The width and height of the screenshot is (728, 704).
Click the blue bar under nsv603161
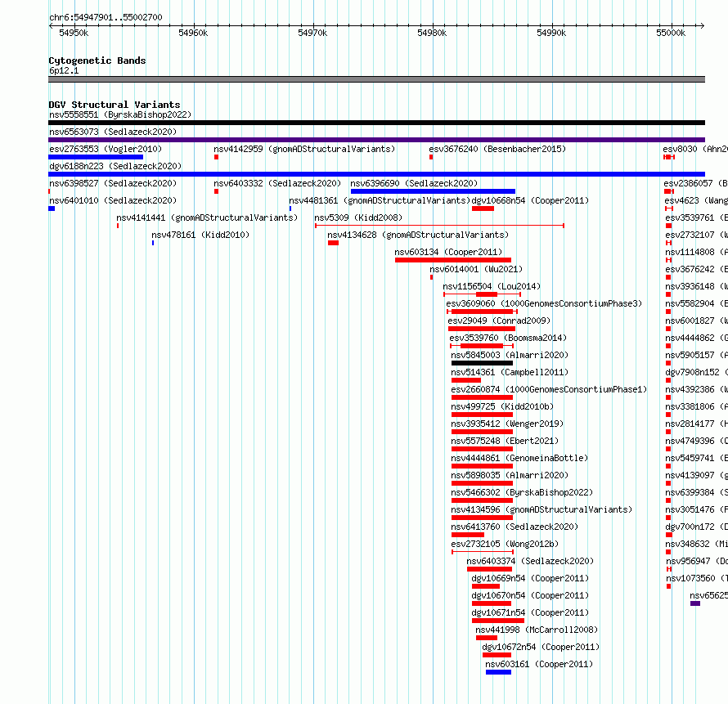[x=498, y=672]
